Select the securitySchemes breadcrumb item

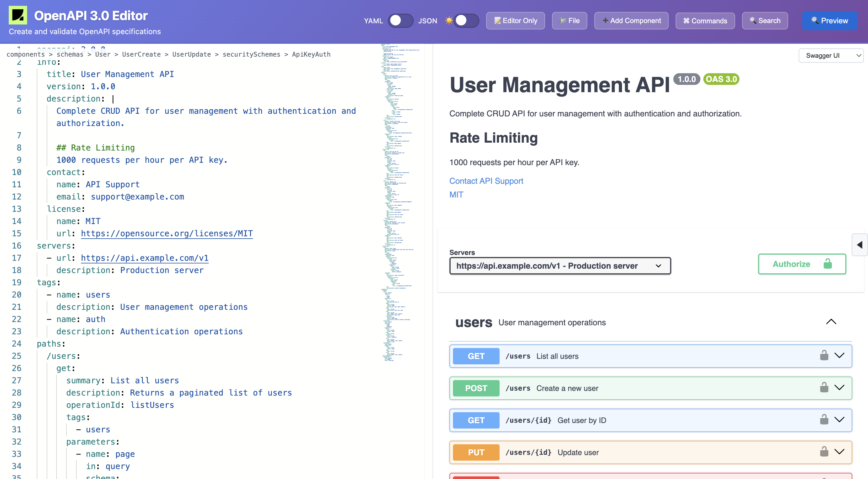(x=251, y=54)
